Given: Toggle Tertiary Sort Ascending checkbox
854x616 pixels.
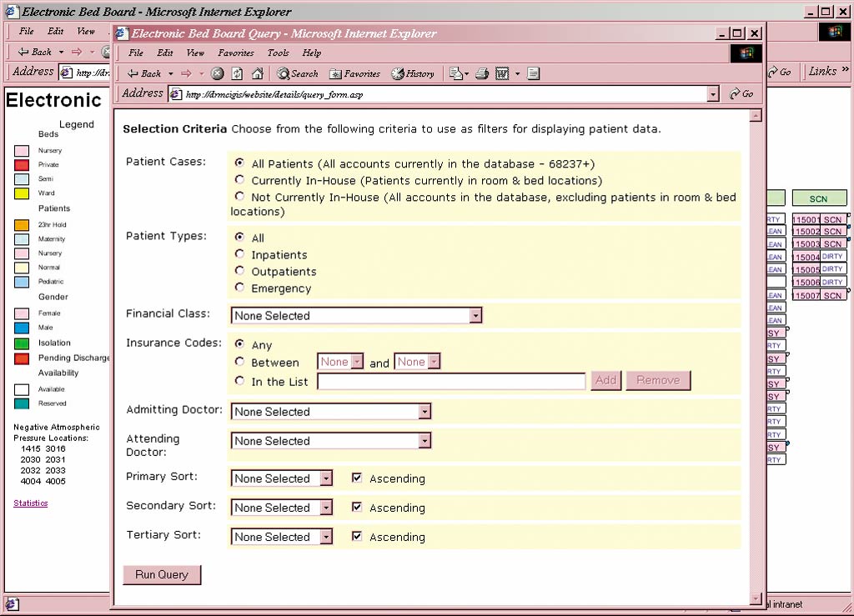Looking at the screenshot, I should pos(357,536).
